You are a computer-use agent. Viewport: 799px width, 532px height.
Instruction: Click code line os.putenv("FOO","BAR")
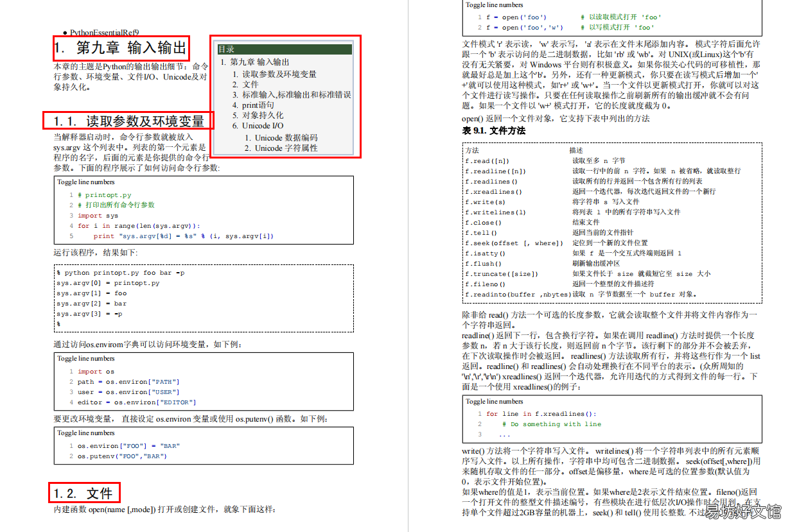(123, 456)
